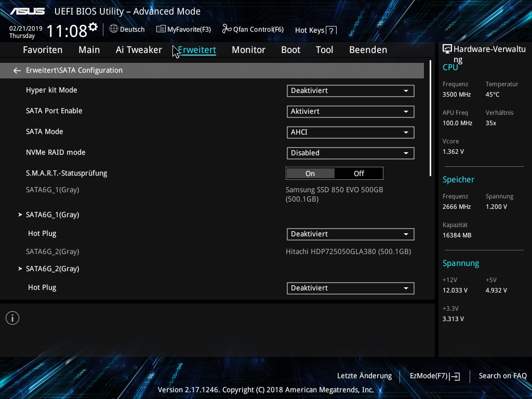532x399 pixels.
Task: Click the Hyper kit Mode label
Action: tap(51, 90)
